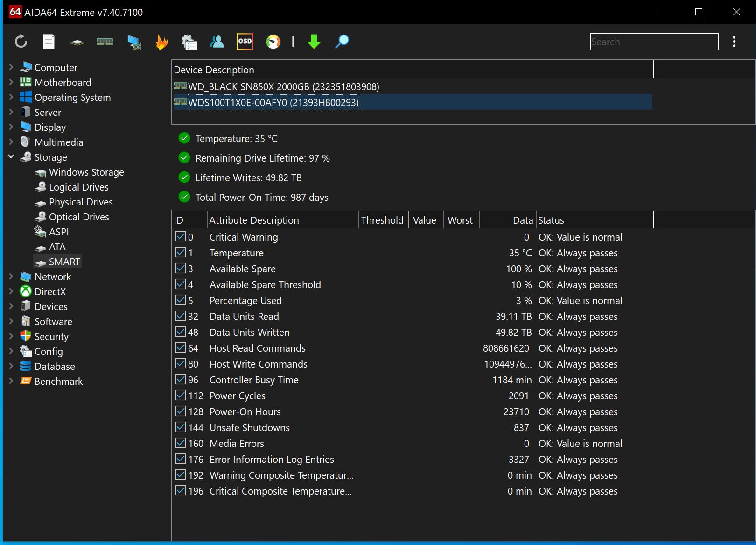Viewport: 756px width, 545px height.
Task: Click the Benchmark node icon
Action: point(26,381)
